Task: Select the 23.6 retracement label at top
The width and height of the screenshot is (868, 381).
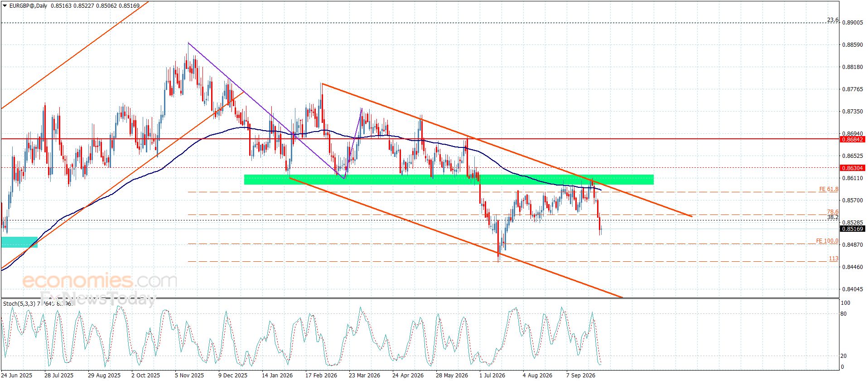Action: click(833, 20)
